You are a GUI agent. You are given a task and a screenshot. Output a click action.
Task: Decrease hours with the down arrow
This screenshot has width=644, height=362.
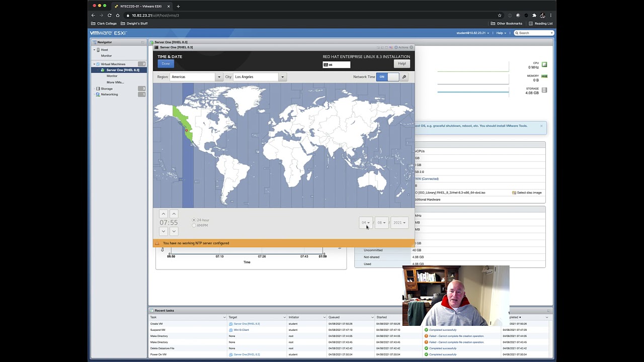coord(163,231)
